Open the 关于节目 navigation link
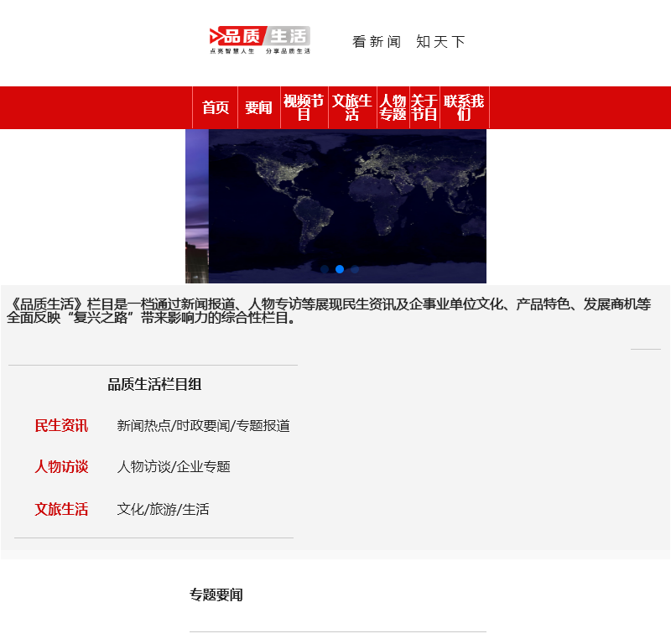 [x=424, y=107]
